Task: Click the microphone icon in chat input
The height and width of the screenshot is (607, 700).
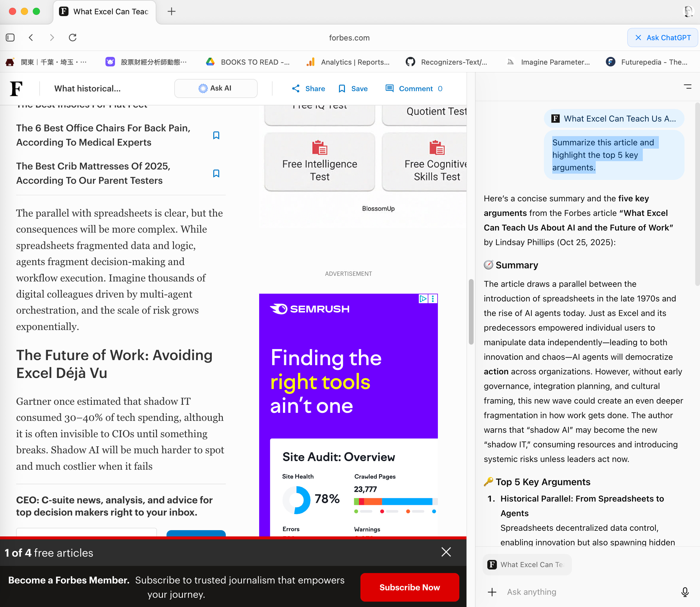Action: [685, 592]
